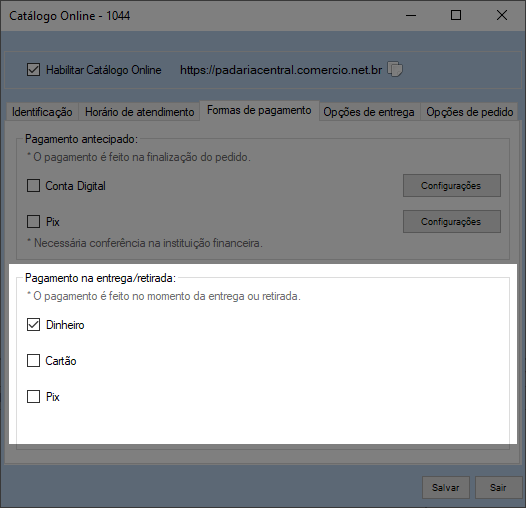This screenshot has width=526, height=508.
Task: Copy the catalog URL with the copy icon
Action: [395, 69]
